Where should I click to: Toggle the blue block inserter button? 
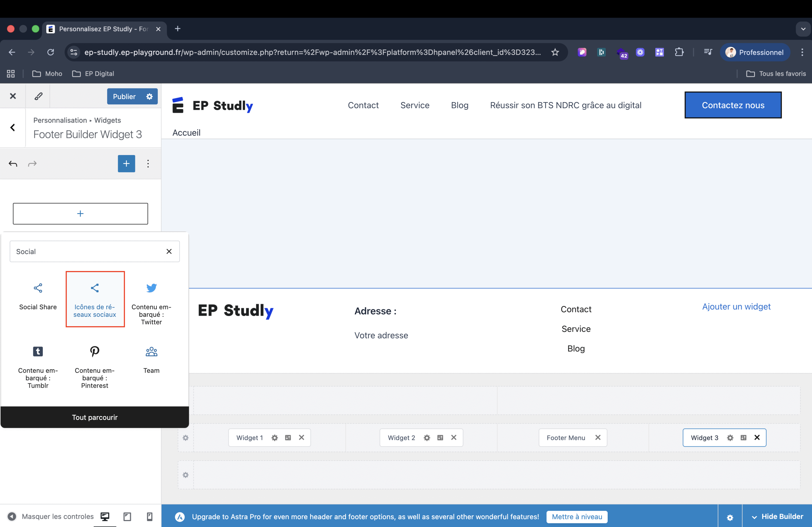(126, 164)
